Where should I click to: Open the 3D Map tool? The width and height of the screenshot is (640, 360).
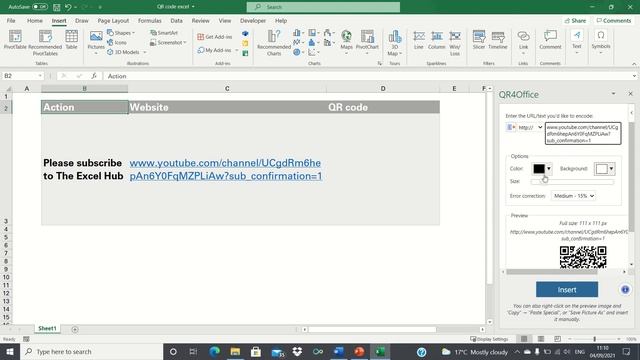pyautogui.click(x=394, y=42)
